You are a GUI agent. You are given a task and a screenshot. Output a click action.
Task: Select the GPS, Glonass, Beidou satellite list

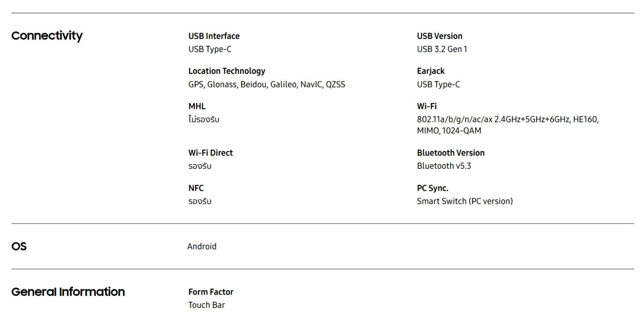point(266,84)
